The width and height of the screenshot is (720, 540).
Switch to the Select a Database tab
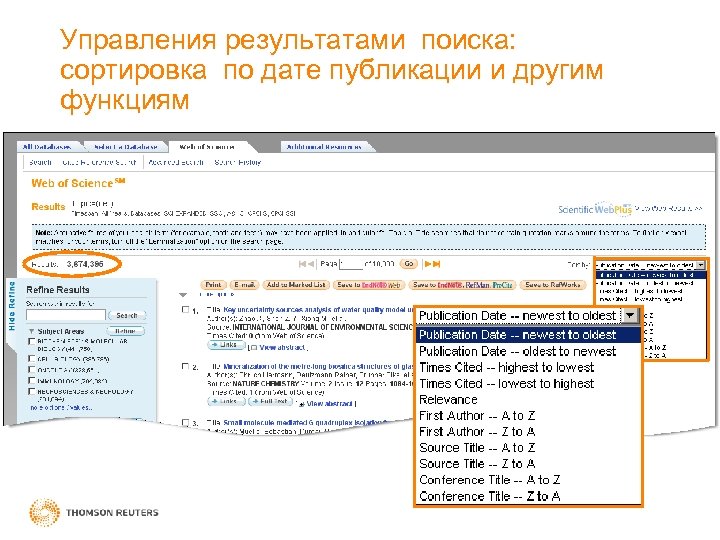point(125,147)
